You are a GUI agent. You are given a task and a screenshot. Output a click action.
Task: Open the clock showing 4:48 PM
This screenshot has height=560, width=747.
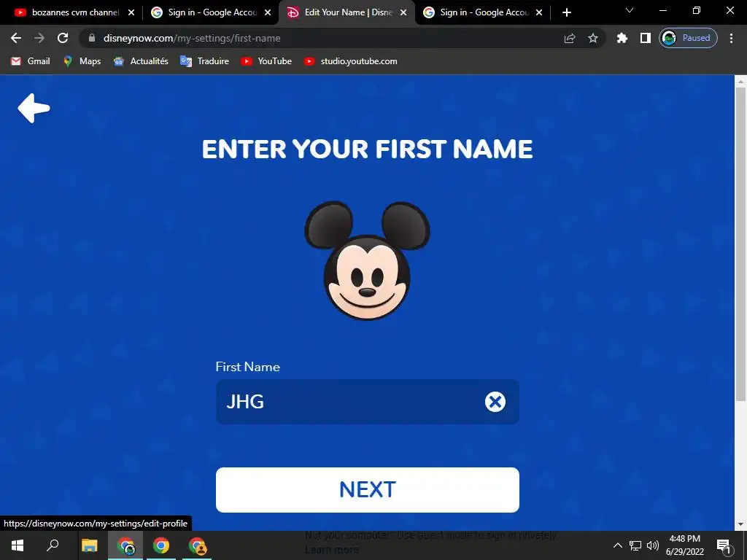click(x=684, y=545)
